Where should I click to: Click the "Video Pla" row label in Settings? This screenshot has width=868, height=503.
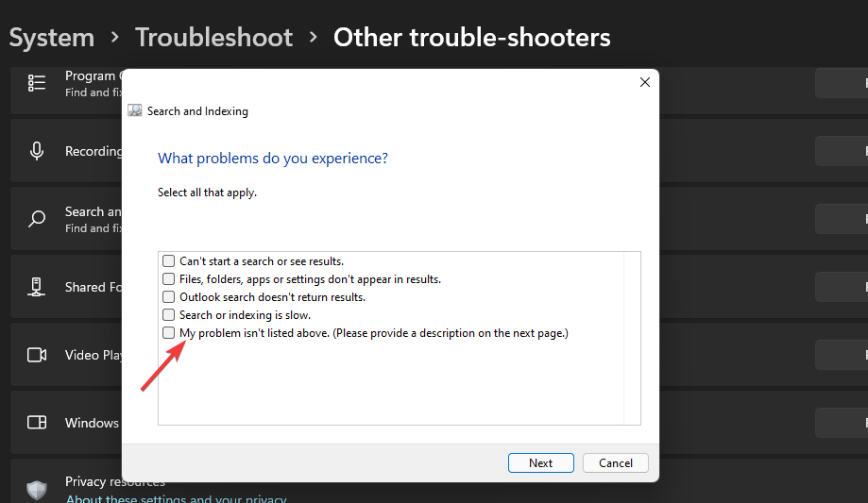pyautogui.click(x=94, y=355)
